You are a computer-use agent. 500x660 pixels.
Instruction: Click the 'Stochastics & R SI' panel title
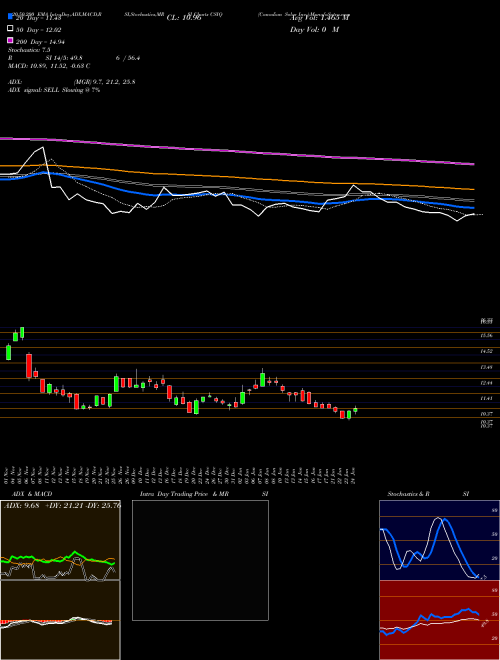tap(428, 494)
